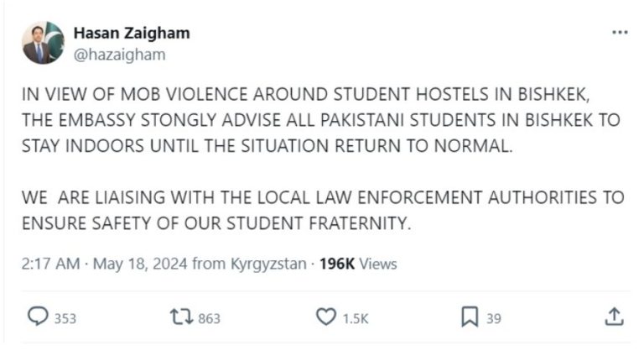Click the repost arrows icon
644x356 pixels.
point(181,317)
